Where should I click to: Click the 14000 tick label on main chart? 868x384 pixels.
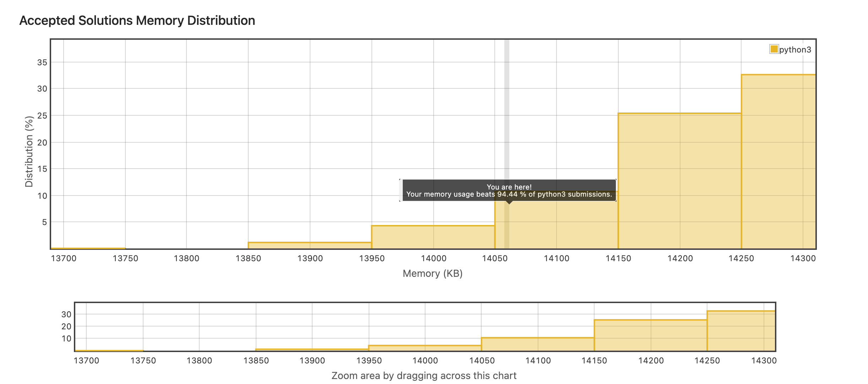click(x=433, y=258)
